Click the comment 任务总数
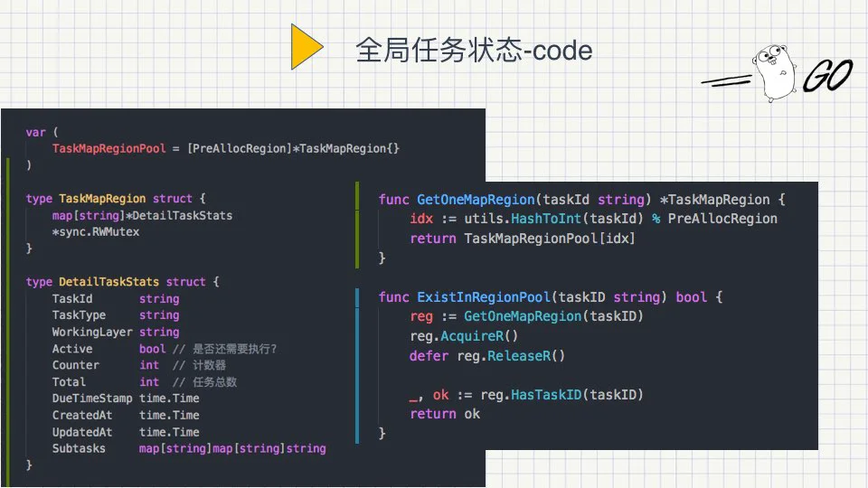The height and width of the screenshot is (488, 868). [215, 381]
